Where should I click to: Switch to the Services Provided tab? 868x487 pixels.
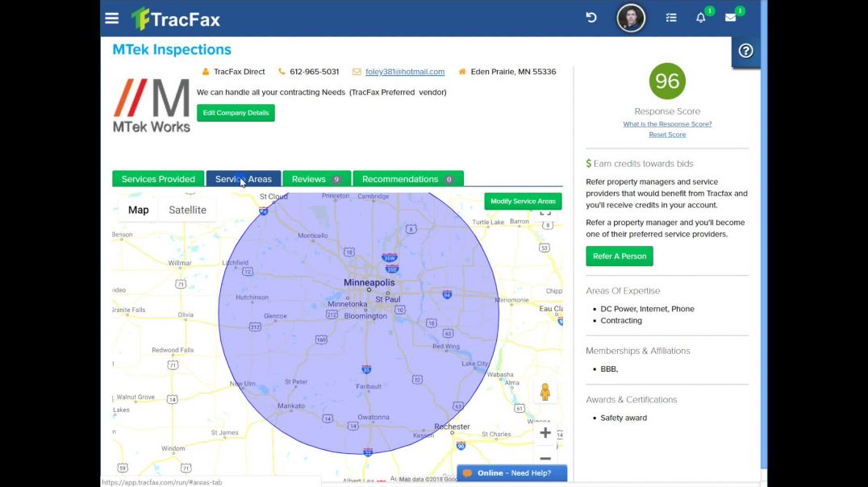click(x=158, y=179)
